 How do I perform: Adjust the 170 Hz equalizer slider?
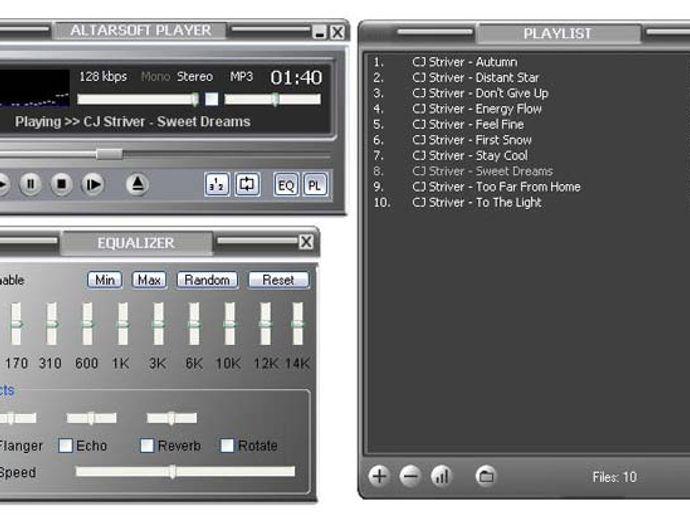[x=16, y=324]
